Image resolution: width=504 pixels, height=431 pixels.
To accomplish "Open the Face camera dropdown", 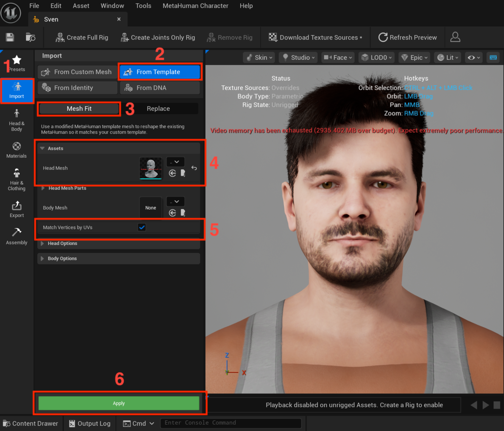I will (338, 57).
